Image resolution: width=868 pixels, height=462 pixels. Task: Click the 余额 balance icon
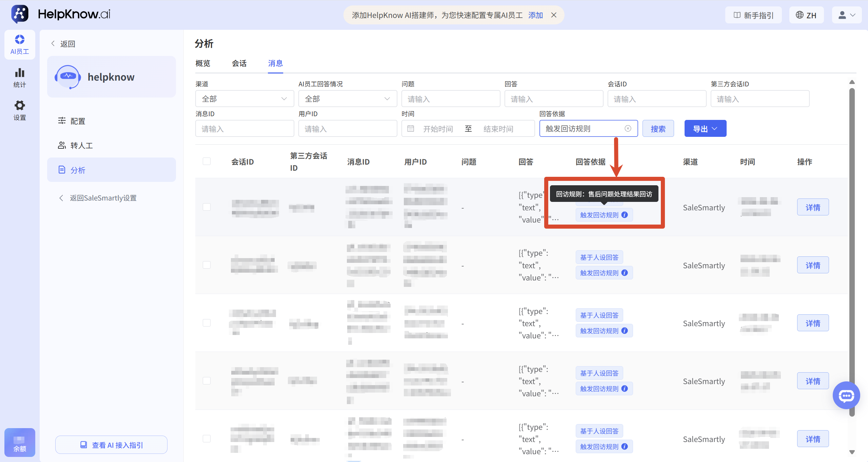[20, 442]
